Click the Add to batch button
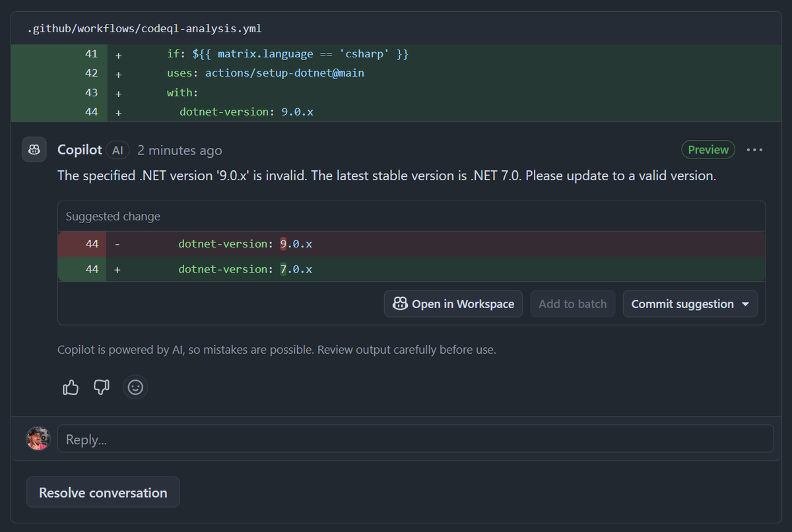792x532 pixels. tap(572, 304)
